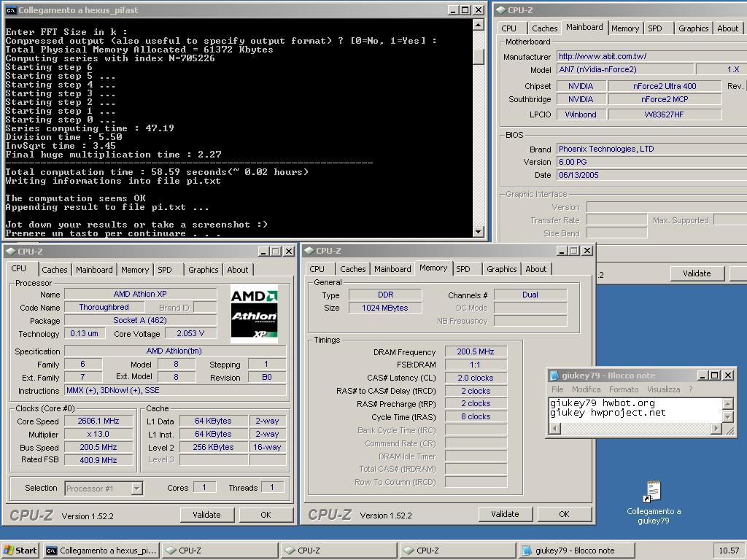Image resolution: width=747 pixels, height=560 pixels.
Task: Click the abit.com.tw manufacturer URL field
Action: tap(651, 56)
